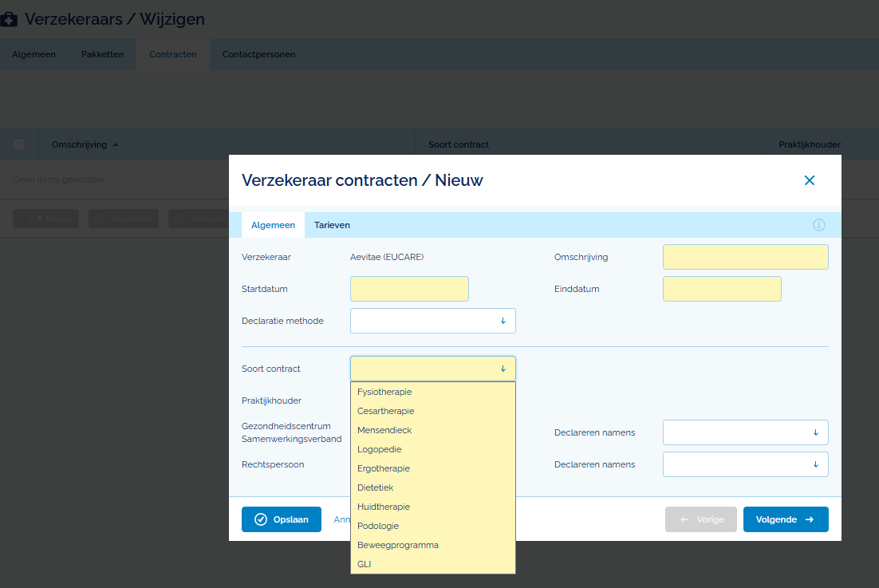Click the sort arrow next to Omschrijving
Screen dimensions: 879x588
pyautogui.click(x=116, y=144)
